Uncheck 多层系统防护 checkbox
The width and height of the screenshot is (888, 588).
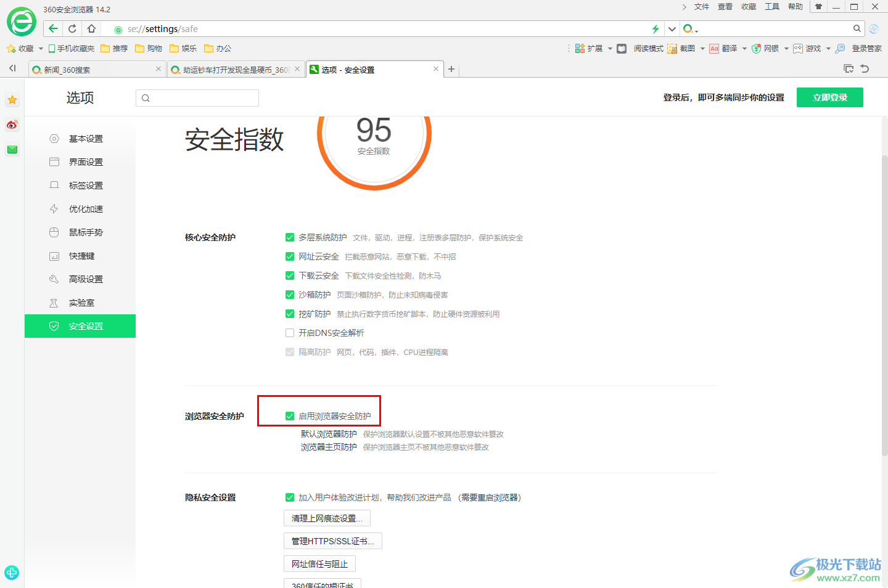coord(290,237)
